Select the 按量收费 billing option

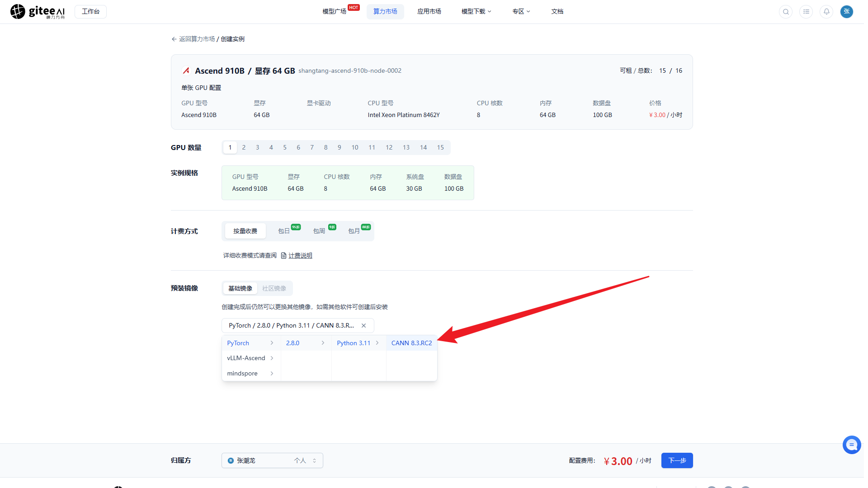(x=245, y=231)
